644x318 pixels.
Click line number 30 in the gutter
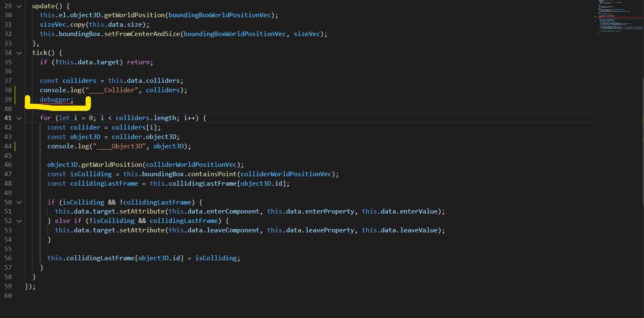(8, 15)
